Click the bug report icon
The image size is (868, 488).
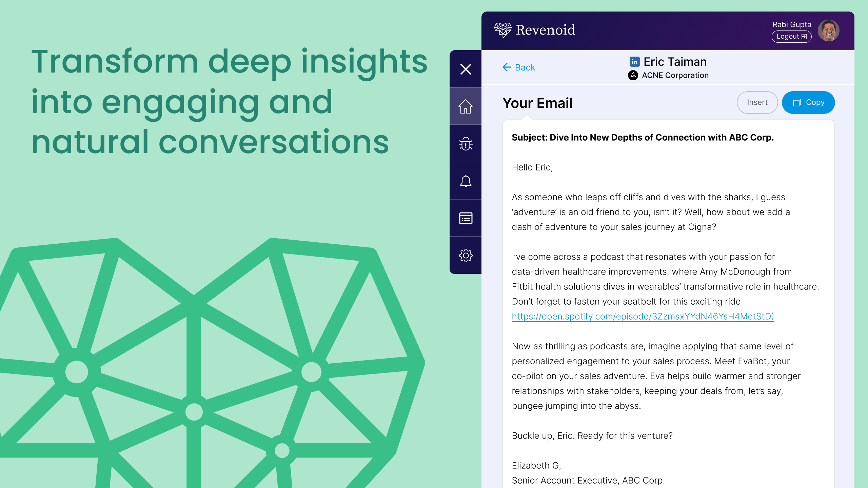(x=466, y=144)
